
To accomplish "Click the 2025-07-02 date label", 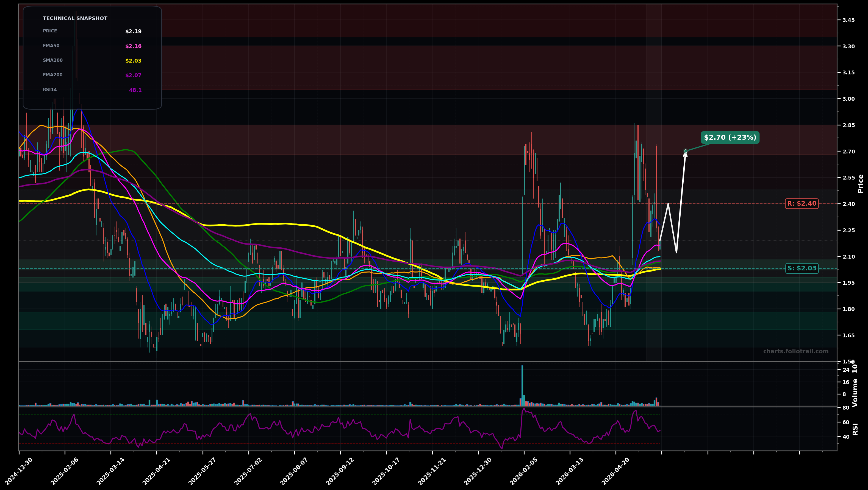I will click(x=248, y=471).
